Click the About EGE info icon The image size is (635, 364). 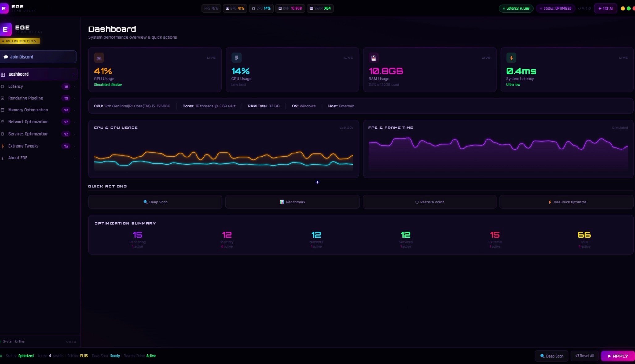click(2, 158)
